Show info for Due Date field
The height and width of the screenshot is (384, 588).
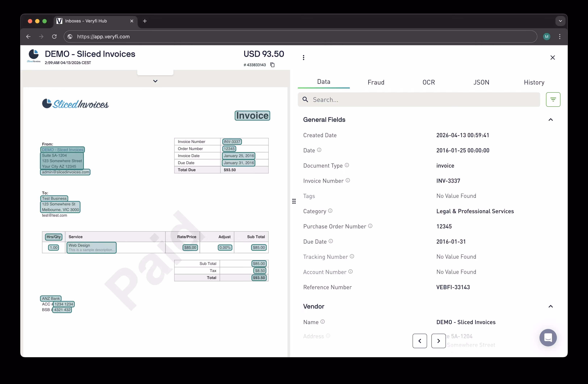[x=331, y=241]
